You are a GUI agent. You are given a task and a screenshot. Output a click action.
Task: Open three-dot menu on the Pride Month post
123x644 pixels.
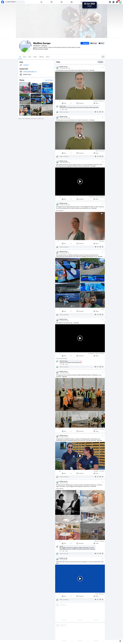click(103, 559)
